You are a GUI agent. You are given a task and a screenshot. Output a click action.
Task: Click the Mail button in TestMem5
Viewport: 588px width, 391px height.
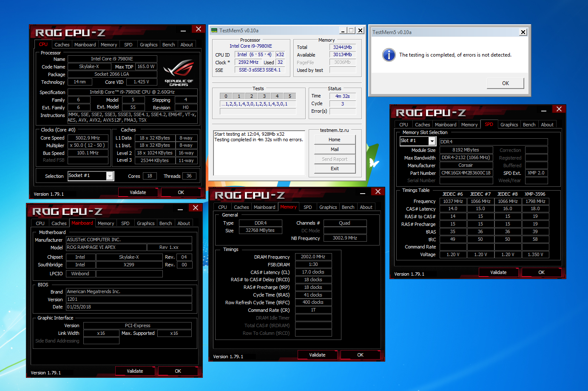335,149
